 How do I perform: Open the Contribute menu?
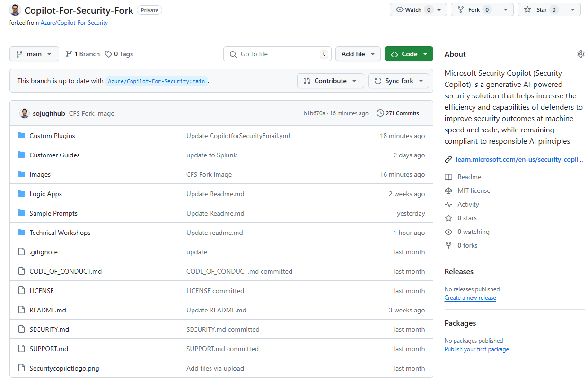[x=330, y=81]
